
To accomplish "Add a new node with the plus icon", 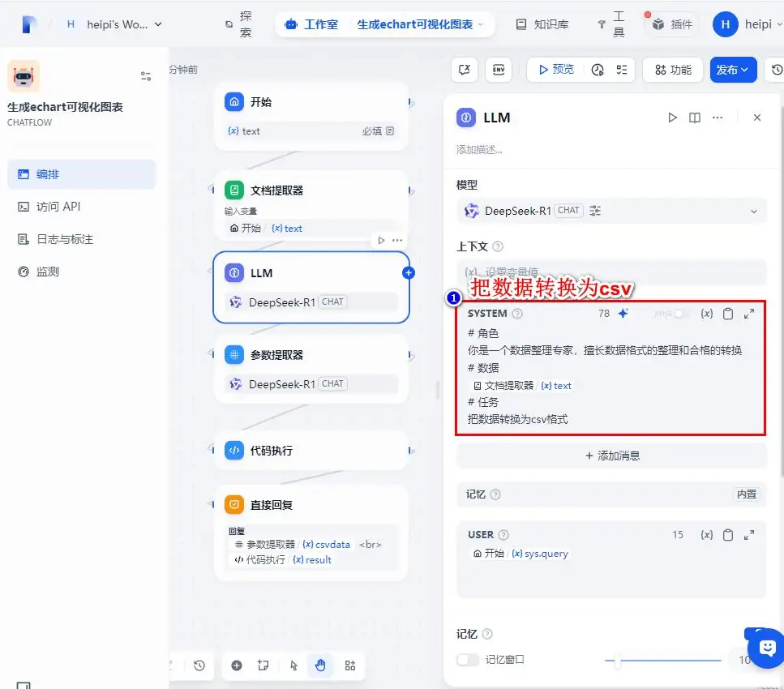I will (237, 665).
